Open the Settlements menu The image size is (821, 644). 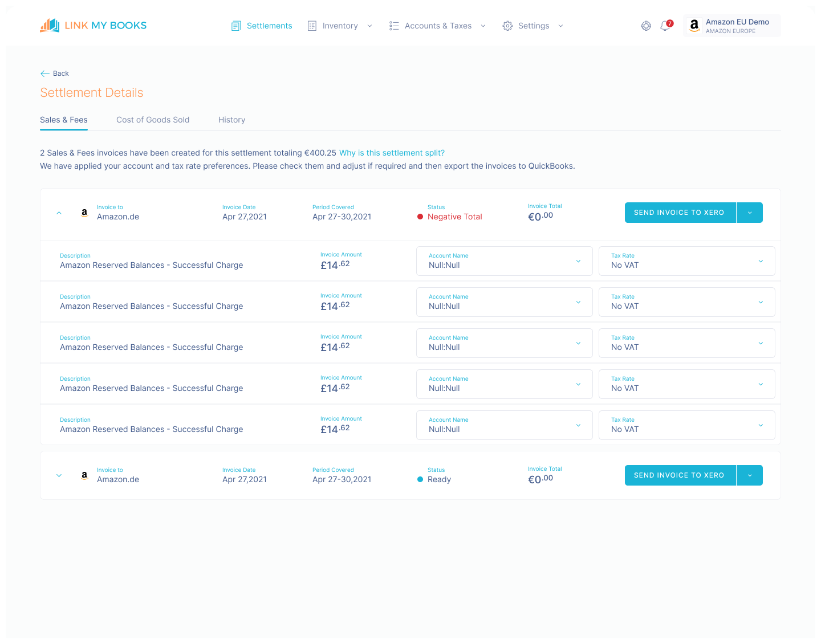pyautogui.click(x=262, y=26)
